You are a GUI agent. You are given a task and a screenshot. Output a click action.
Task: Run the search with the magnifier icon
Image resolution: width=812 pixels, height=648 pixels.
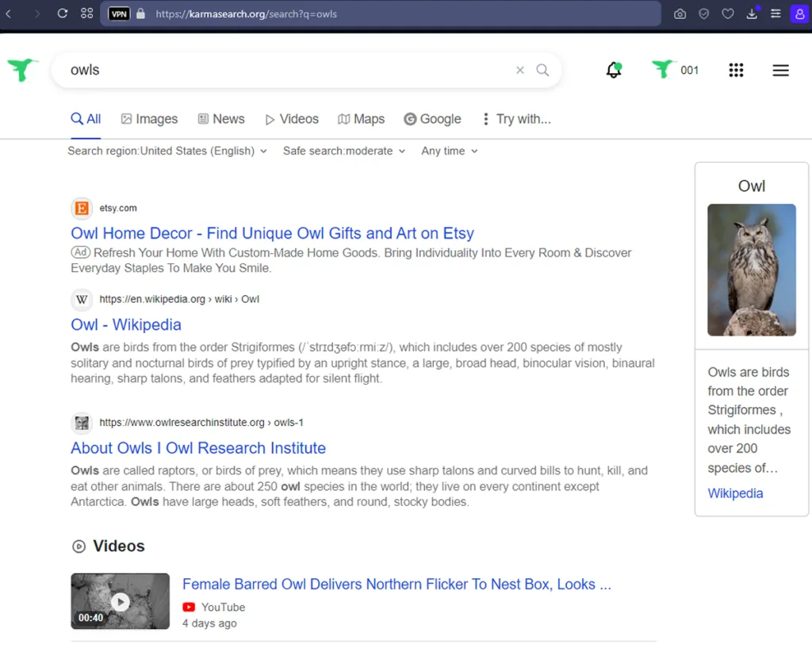tap(542, 70)
